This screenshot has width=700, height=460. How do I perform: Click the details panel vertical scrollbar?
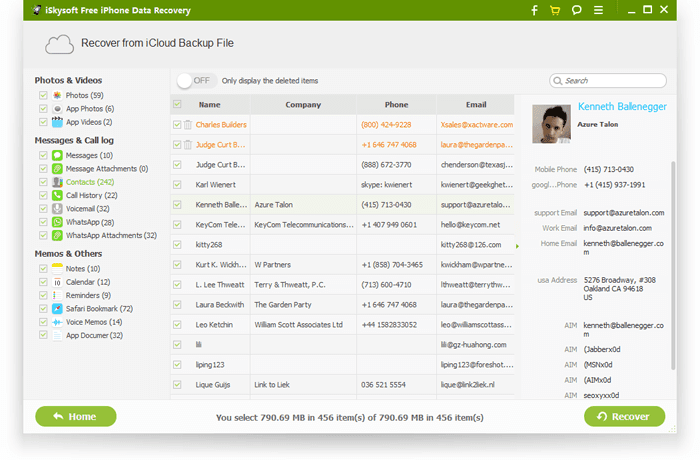tap(673, 266)
